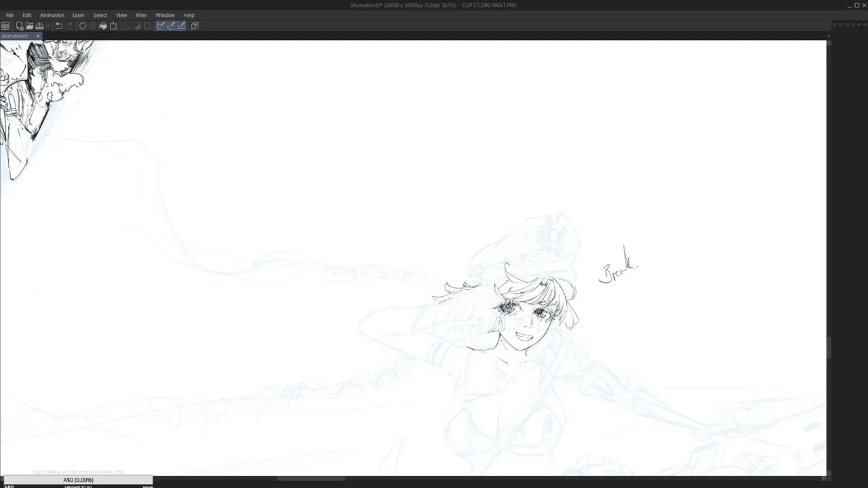Viewport: 868px width, 488px height.
Task: Redo the undone action
Action: [x=69, y=26]
